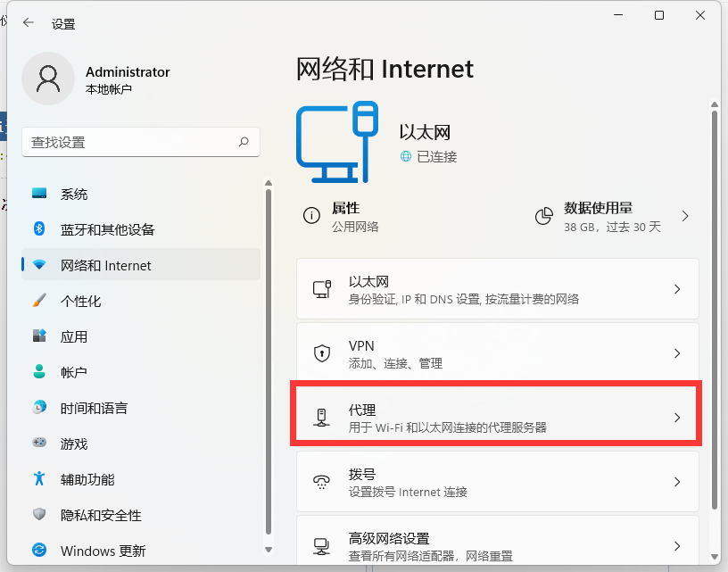Click the person icon beside 帐户

39,371
